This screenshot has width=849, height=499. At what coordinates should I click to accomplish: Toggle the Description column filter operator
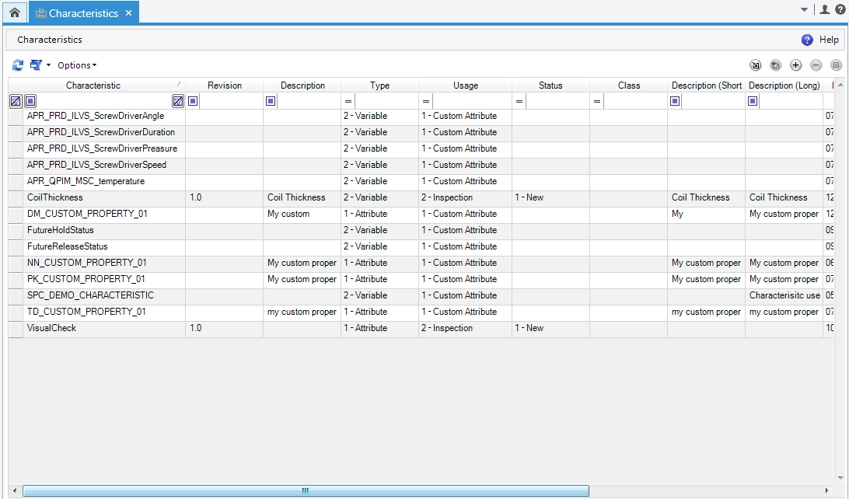pos(271,101)
